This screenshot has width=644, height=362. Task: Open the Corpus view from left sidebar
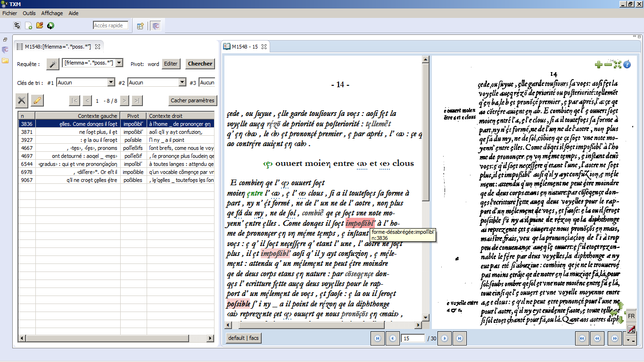point(5,49)
